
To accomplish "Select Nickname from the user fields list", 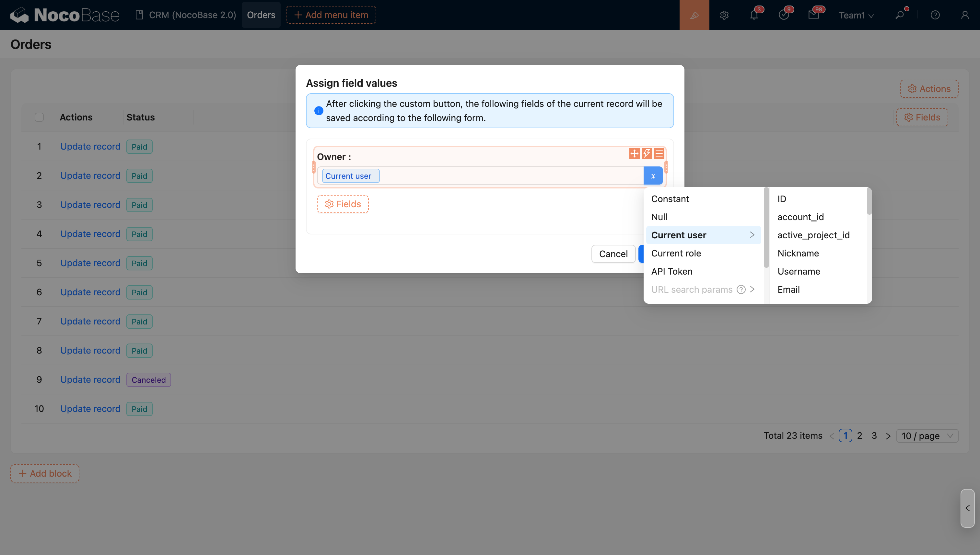I will 798,253.
